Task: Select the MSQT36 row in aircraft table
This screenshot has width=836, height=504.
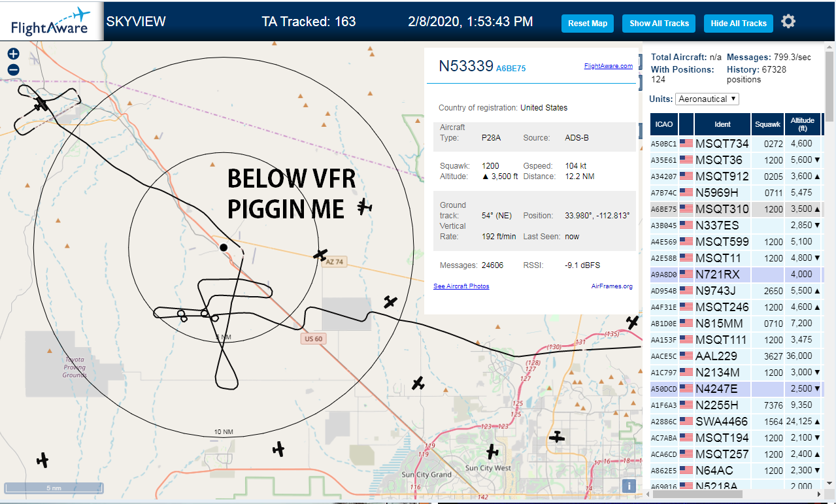Action: [736, 160]
